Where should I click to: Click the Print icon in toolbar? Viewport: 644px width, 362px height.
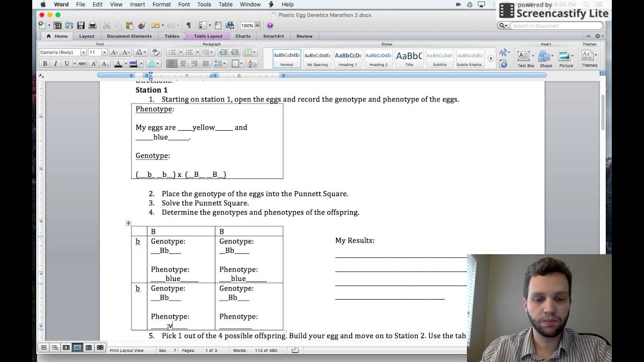pyautogui.click(x=93, y=25)
